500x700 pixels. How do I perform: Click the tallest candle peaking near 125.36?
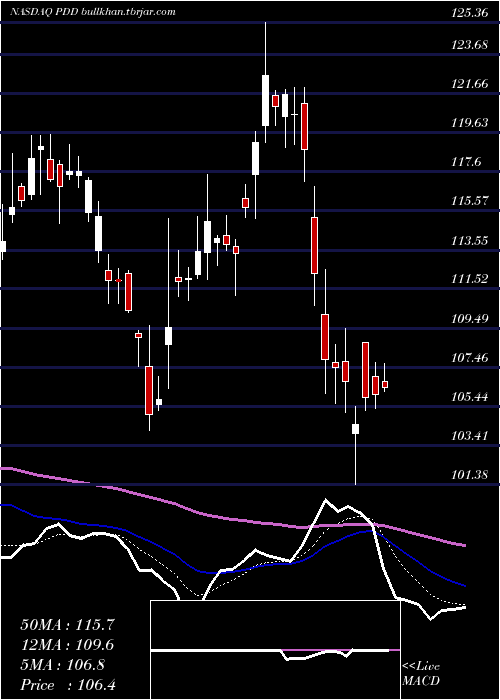click(265, 82)
